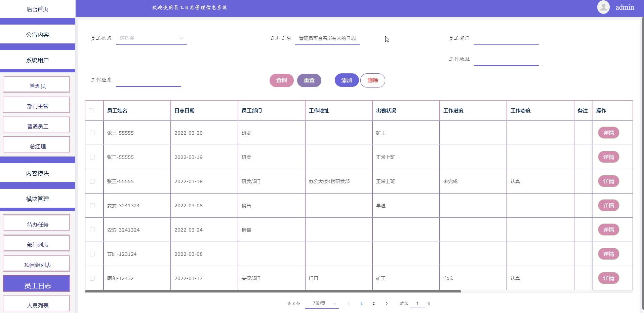Check the row for 张三-55555 dated 2022-03-19
The width and height of the screenshot is (644, 313).
coord(92,157)
